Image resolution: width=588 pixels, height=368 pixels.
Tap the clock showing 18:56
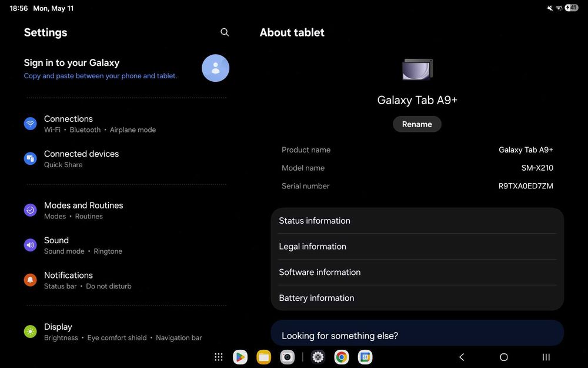tap(19, 8)
